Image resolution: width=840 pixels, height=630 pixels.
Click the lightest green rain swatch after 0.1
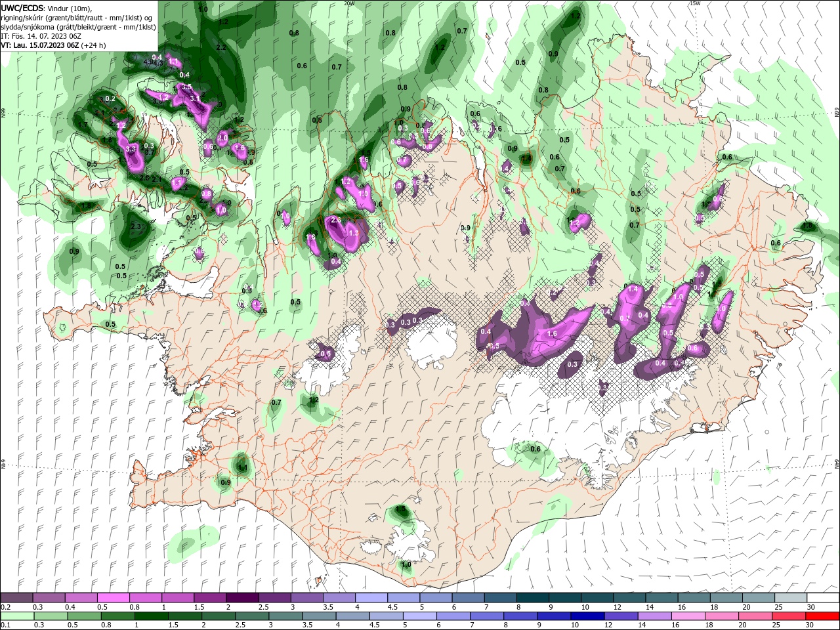click(x=16, y=616)
